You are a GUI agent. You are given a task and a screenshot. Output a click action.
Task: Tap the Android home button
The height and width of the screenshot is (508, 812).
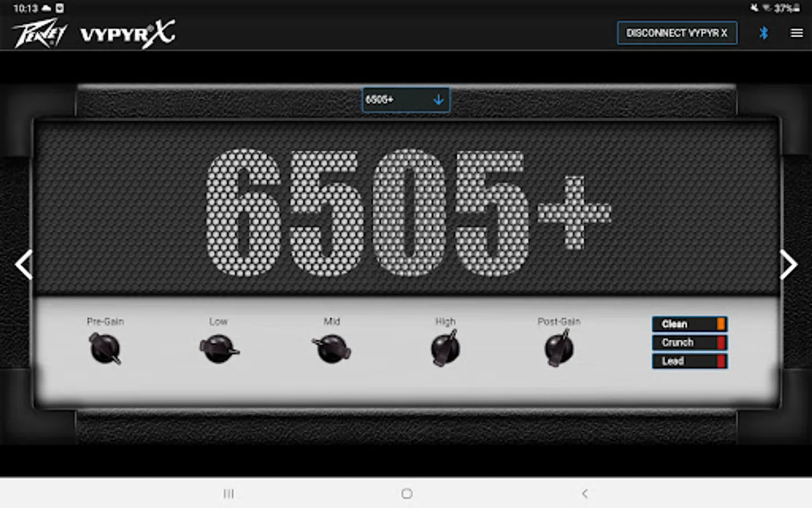pos(407,494)
